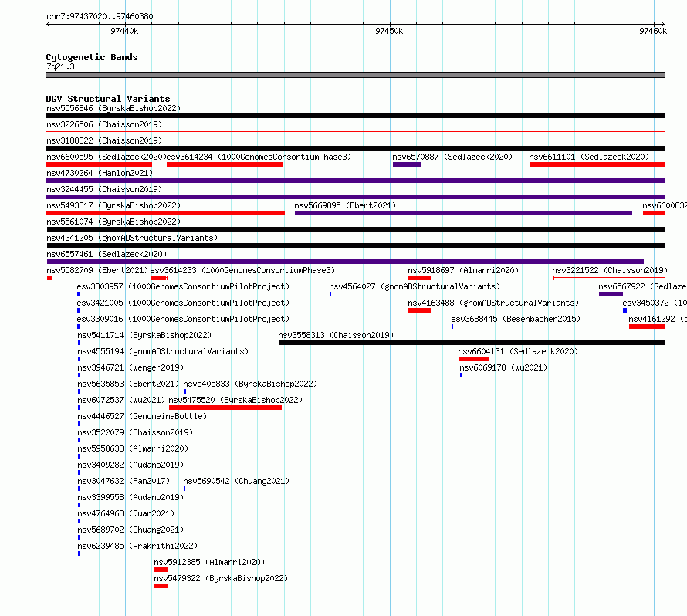
Task: Click the black bar under nsv3558313 (Chaisson2019)
Action: [x=472, y=343]
